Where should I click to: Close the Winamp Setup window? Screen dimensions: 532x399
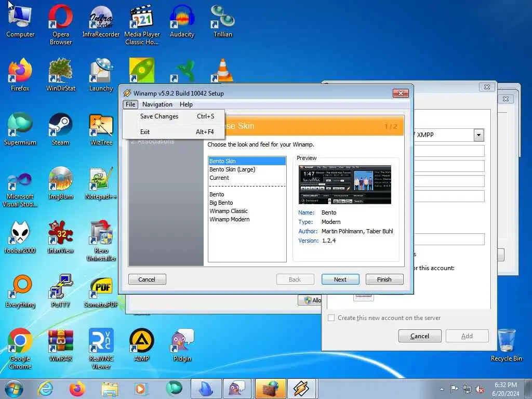tap(401, 93)
